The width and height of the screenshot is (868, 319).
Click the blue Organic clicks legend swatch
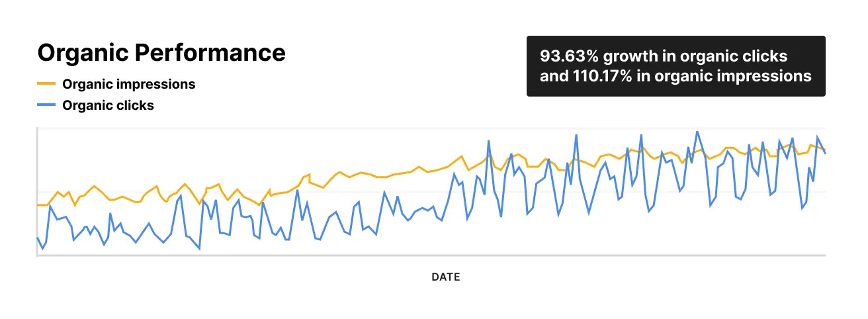[46, 105]
